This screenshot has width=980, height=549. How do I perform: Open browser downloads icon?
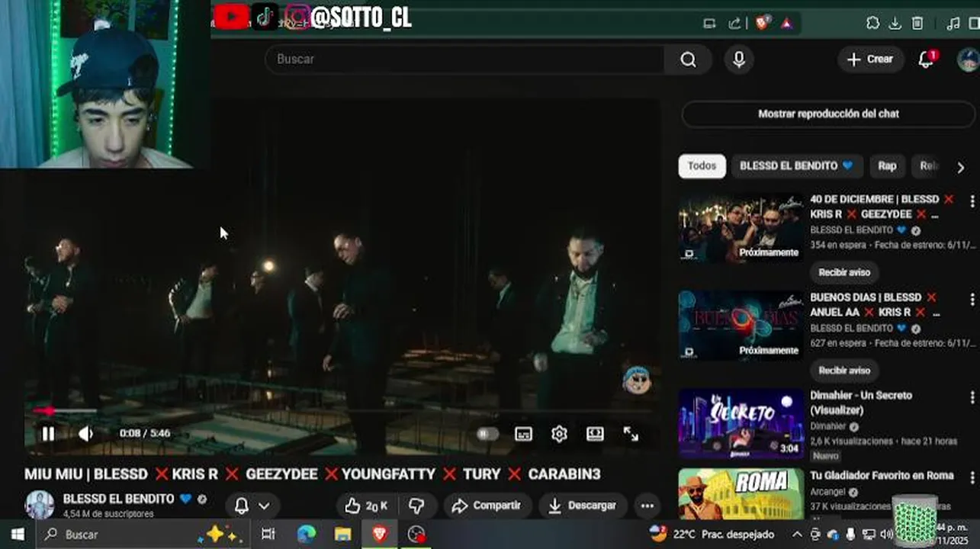tap(895, 24)
